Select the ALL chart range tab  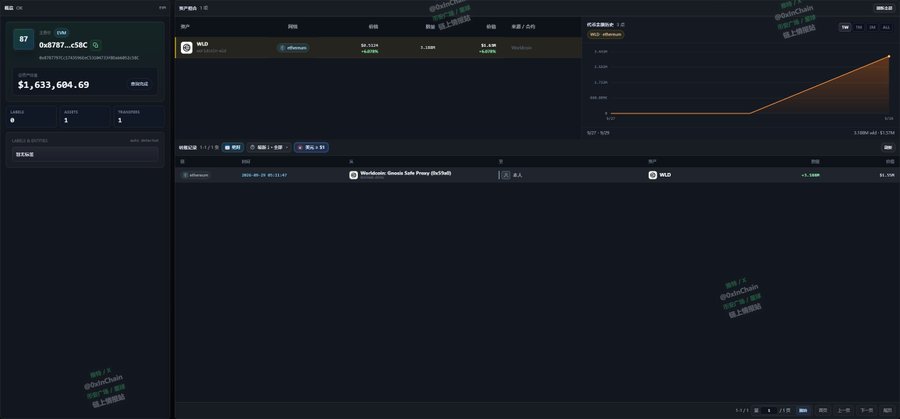click(x=887, y=28)
